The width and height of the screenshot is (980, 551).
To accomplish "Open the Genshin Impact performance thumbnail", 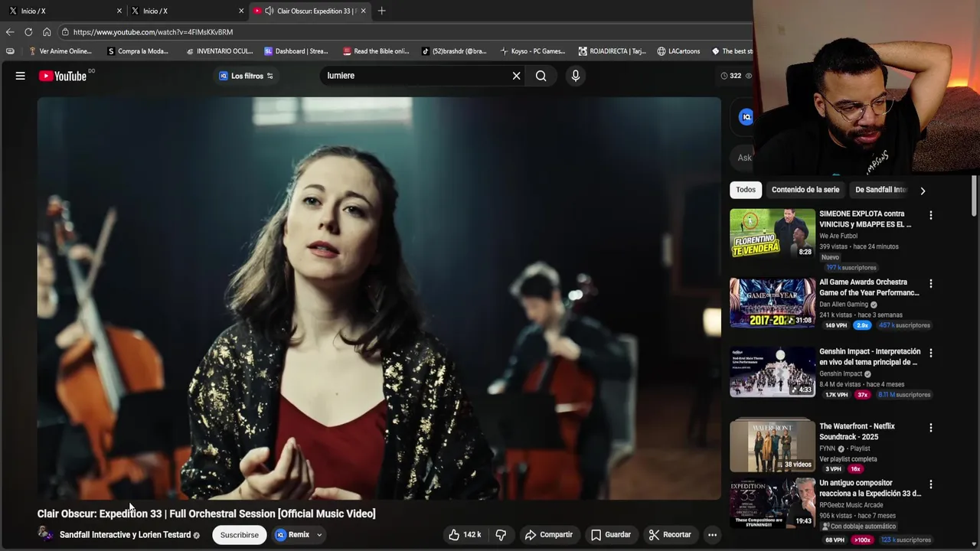I will (x=773, y=372).
